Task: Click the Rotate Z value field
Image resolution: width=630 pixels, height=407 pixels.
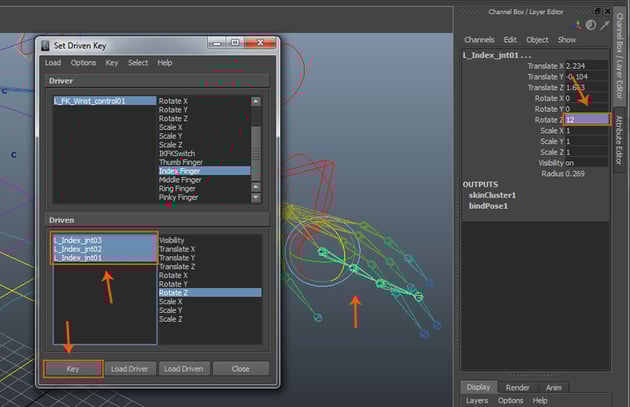Action: pyautogui.click(x=585, y=119)
